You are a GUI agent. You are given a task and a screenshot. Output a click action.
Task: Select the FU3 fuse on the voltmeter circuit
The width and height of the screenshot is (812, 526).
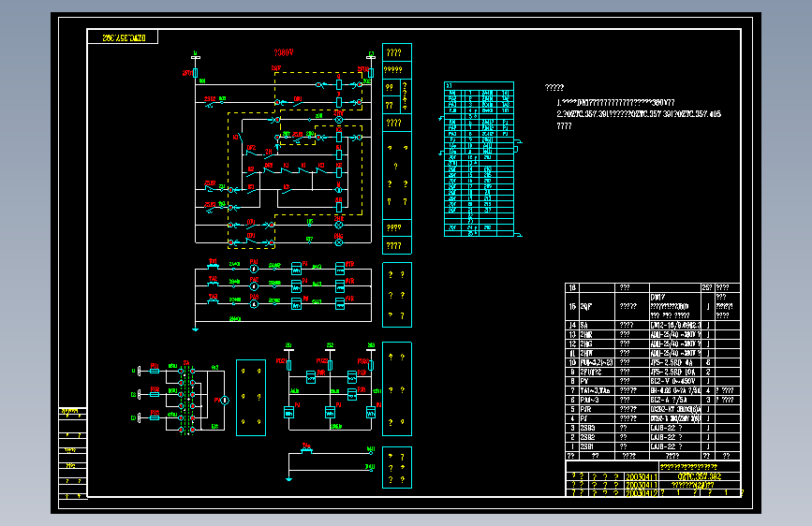coord(155,417)
